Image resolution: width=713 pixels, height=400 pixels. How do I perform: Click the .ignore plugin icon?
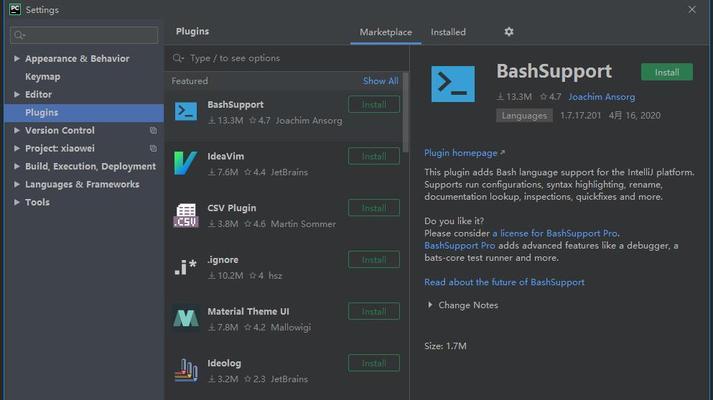186,267
